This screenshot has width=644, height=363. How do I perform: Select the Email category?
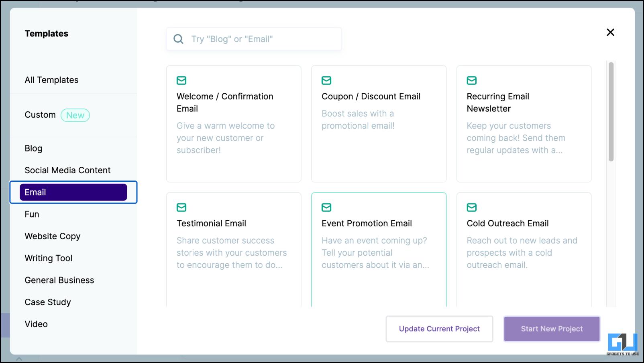(x=73, y=192)
